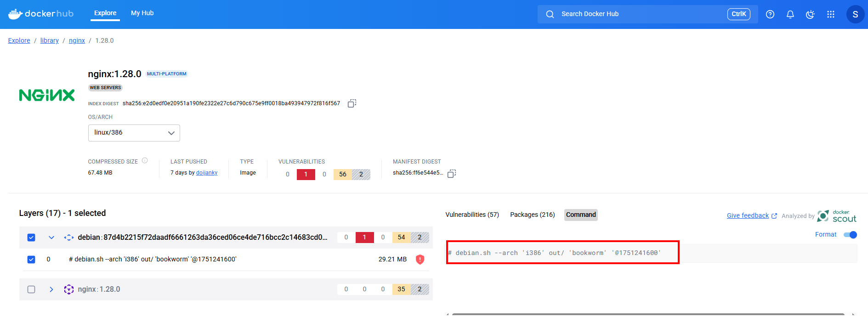
Task: Uncheck the debian layer group checkbox
Action: (x=31, y=238)
